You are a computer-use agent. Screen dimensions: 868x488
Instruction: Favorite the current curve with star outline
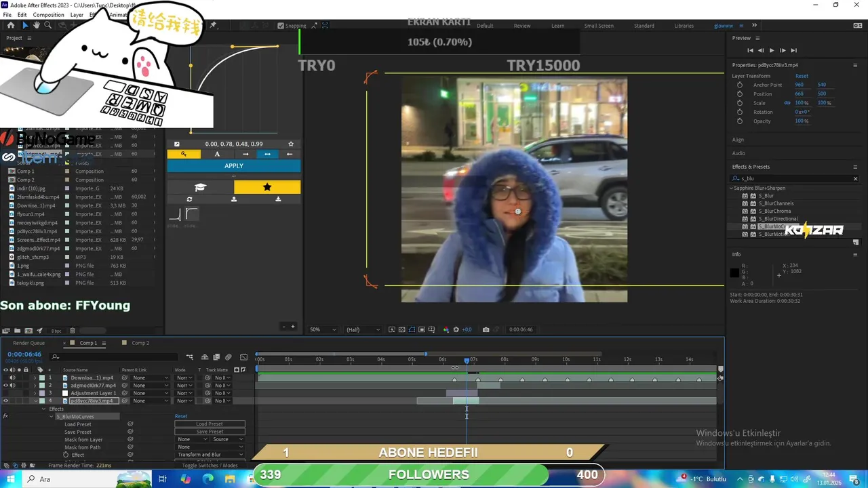[291, 144]
